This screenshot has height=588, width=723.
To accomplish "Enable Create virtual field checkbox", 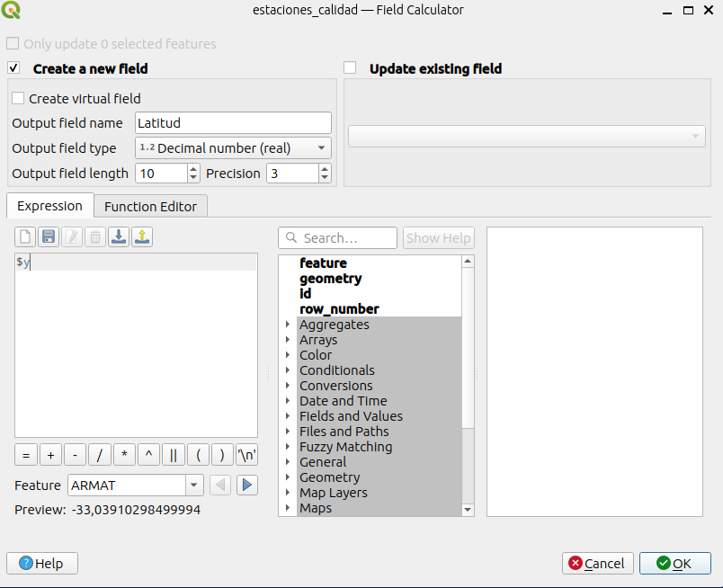I will (x=18, y=99).
